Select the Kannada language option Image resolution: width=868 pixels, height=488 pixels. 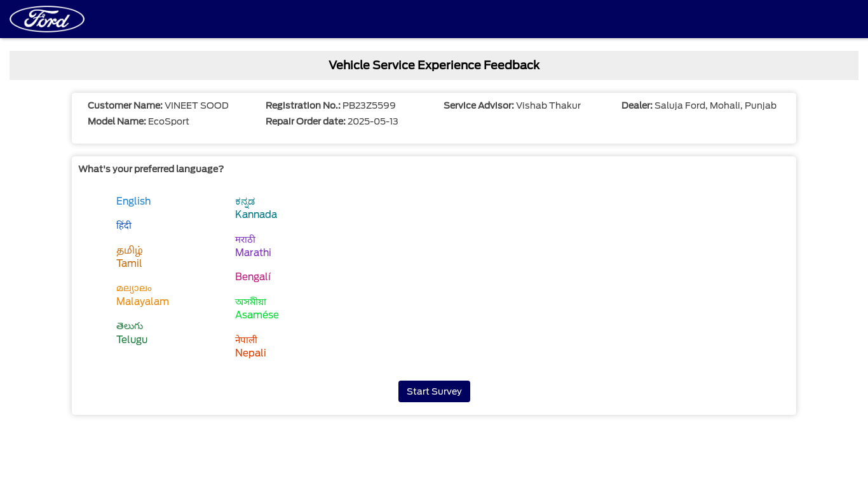coord(256,208)
